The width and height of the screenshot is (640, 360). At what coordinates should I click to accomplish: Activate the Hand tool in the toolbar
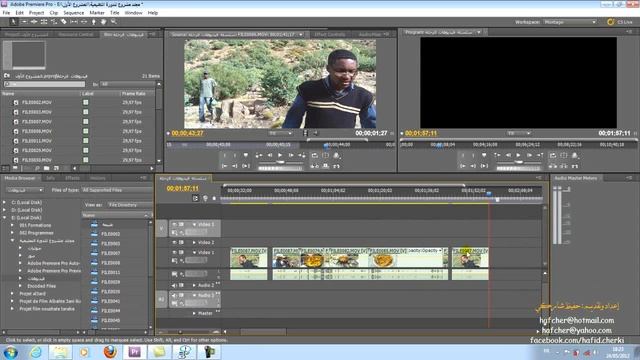[x=104, y=22]
